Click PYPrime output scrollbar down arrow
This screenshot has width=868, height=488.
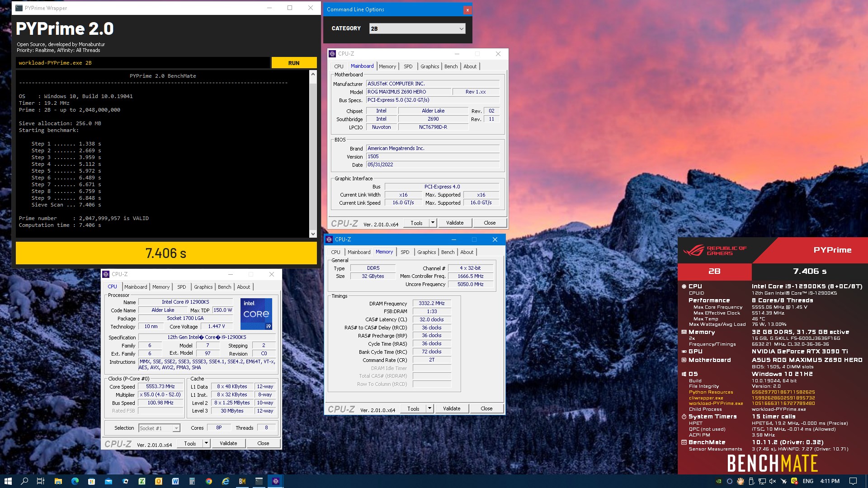tap(313, 234)
